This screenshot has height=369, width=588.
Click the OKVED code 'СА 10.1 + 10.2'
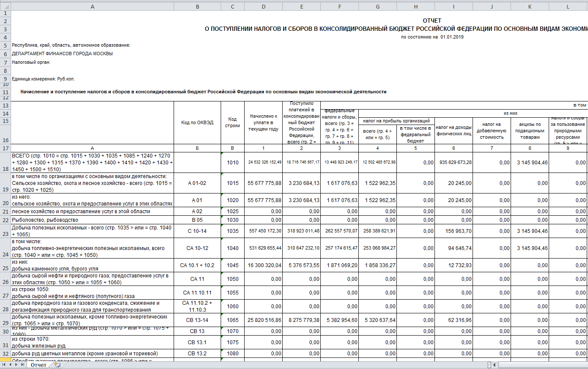click(x=197, y=265)
